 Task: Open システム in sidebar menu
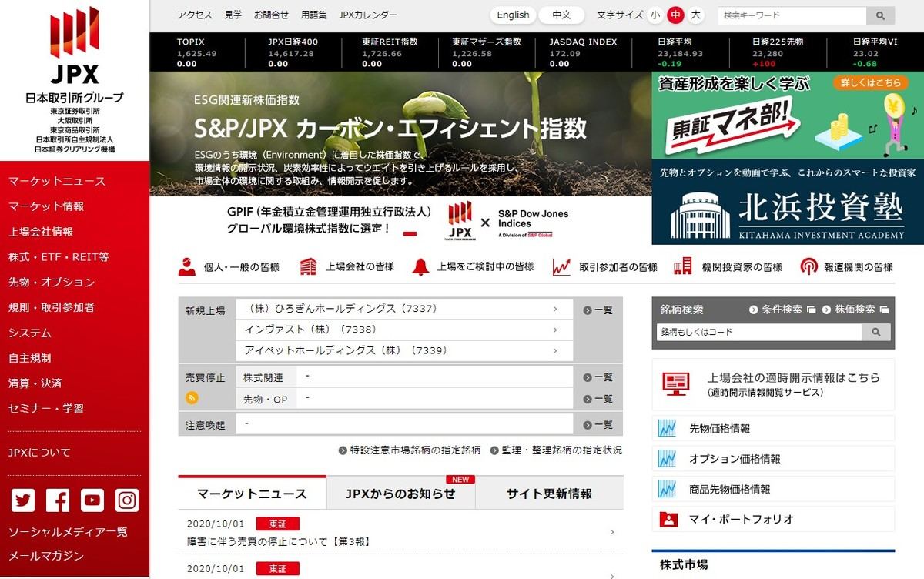coord(30,333)
